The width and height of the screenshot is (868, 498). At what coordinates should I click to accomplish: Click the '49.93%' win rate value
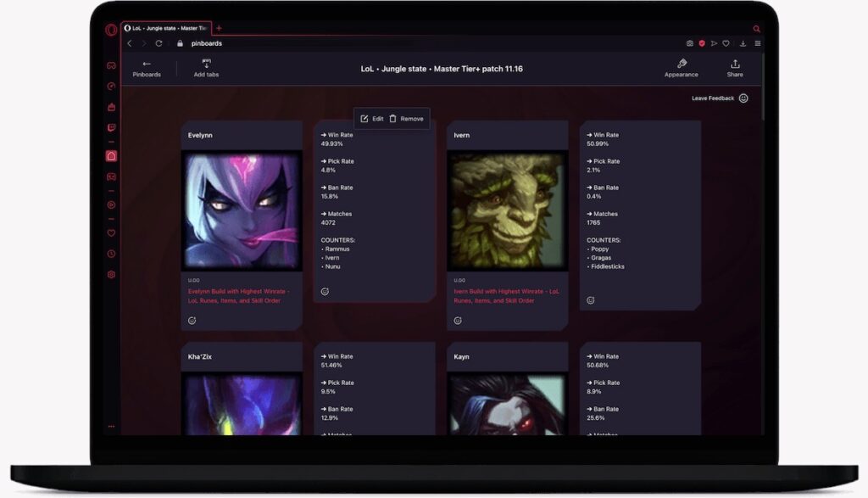(332, 143)
